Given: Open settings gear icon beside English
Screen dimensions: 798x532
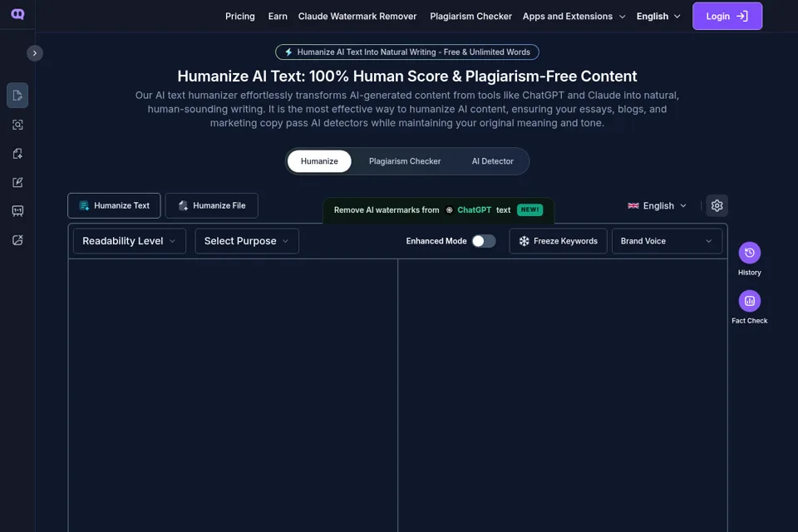Looking at the screenshot, I should coord(717,205).
